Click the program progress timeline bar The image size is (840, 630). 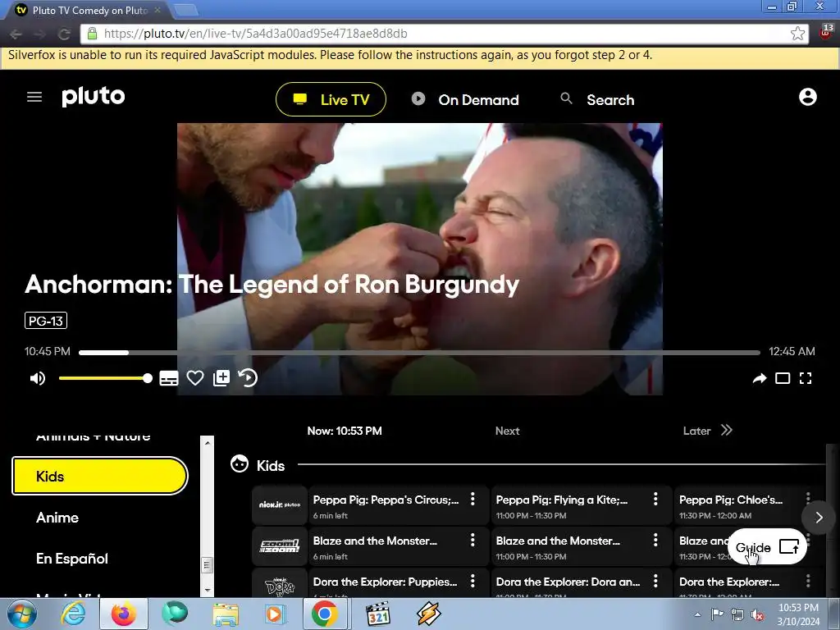(419, 353)
